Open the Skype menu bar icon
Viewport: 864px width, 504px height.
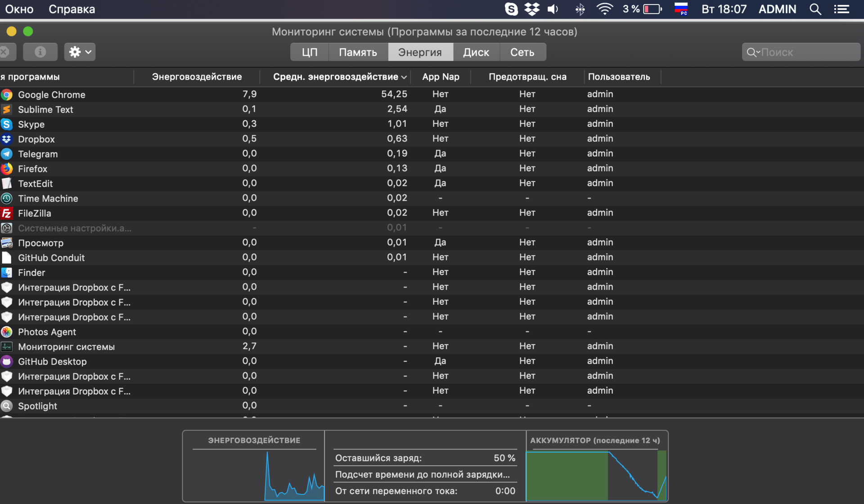511,9
